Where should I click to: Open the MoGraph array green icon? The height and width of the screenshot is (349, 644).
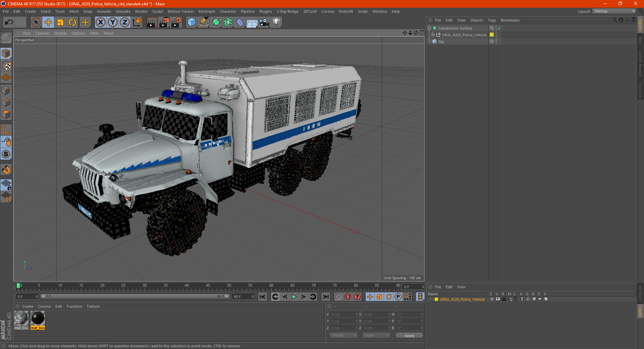(x=228, y=22)
